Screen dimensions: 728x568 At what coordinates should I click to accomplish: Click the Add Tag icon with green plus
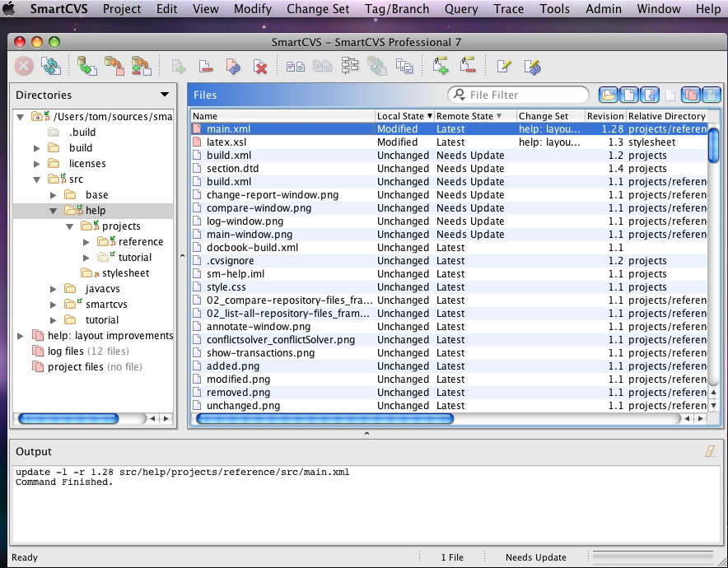click(441, 67)
